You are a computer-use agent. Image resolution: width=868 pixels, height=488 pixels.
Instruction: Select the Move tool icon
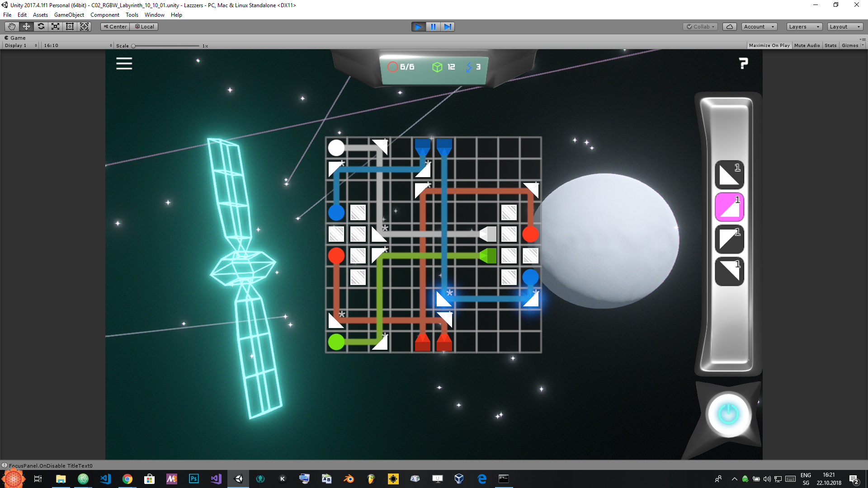[26, 27]
